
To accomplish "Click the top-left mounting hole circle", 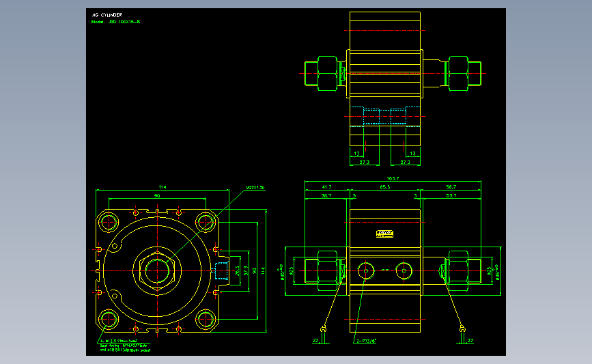I will coord(109,222).
